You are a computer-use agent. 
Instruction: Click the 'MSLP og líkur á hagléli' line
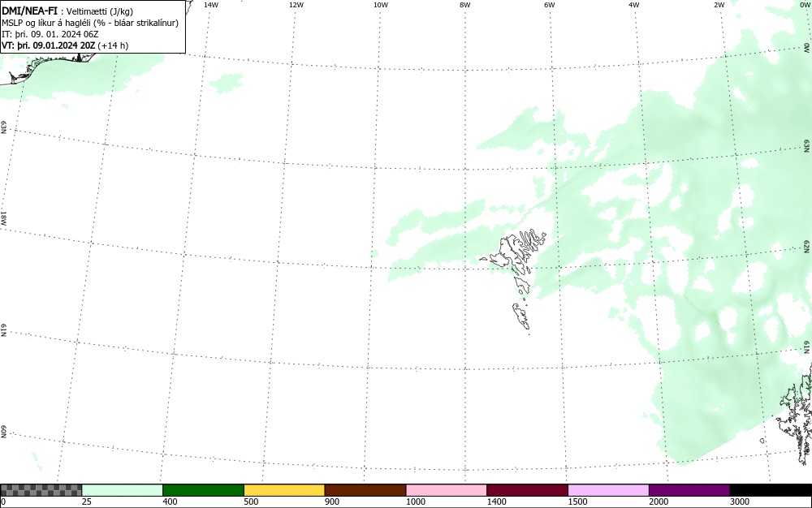[x=90, y=23]
